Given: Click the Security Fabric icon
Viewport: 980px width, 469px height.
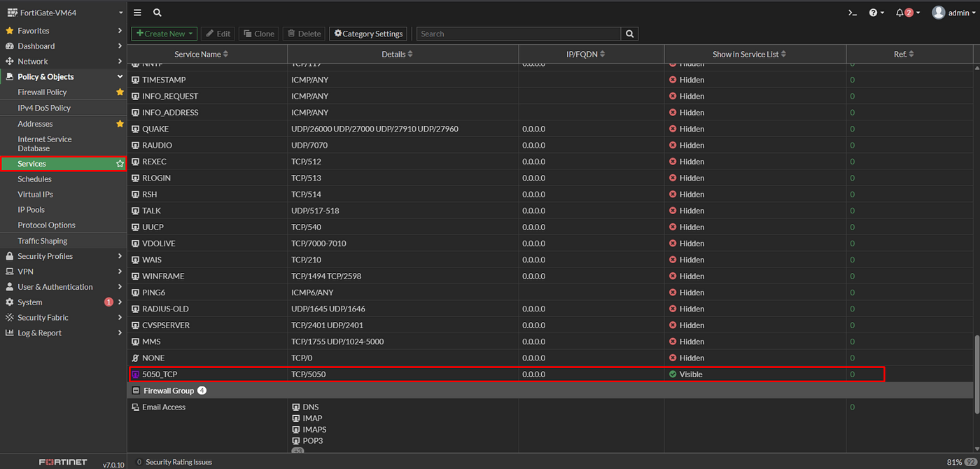Looking at the screenshot, I should pyautogui.click(x=10, y=318).
